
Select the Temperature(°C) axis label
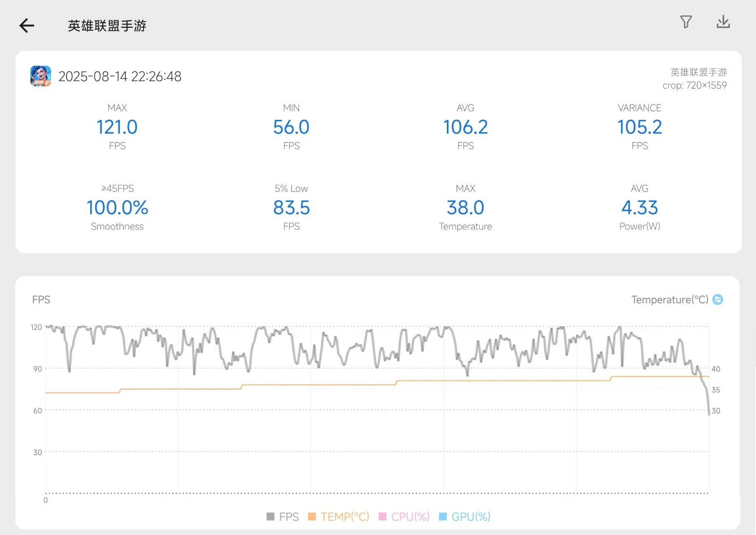coord(669,299)
